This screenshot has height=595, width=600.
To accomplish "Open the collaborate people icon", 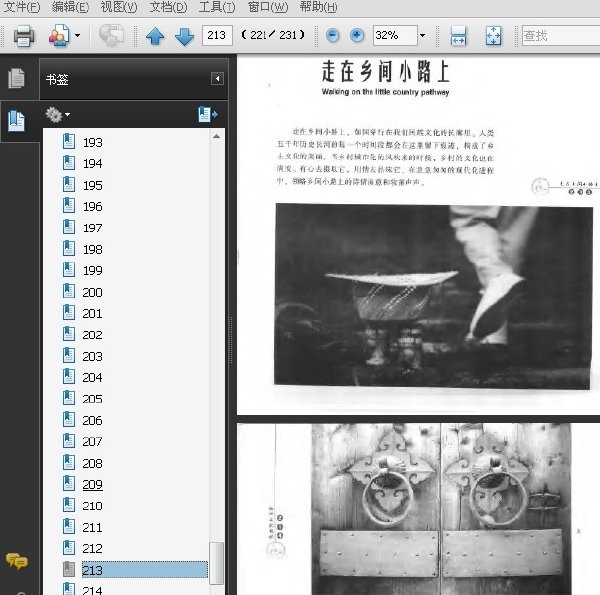I will tap(59, 36).
